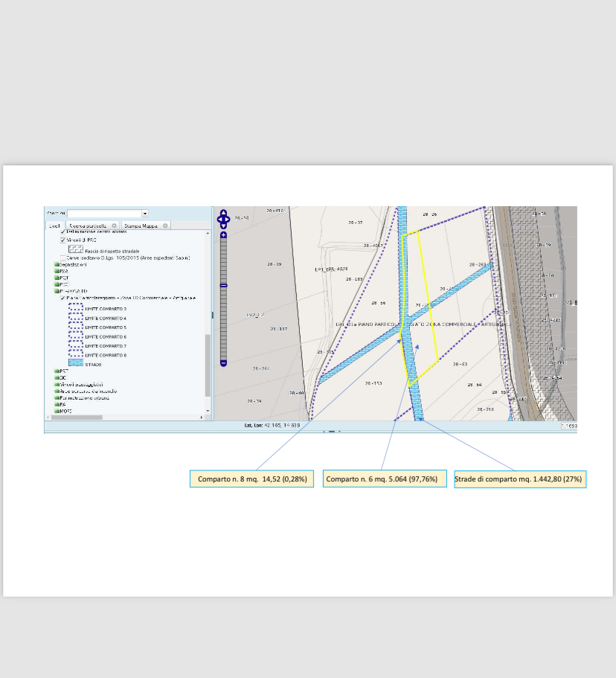Open the zoom-to dropdown arrow
The image size is (616, 678).
144,214
